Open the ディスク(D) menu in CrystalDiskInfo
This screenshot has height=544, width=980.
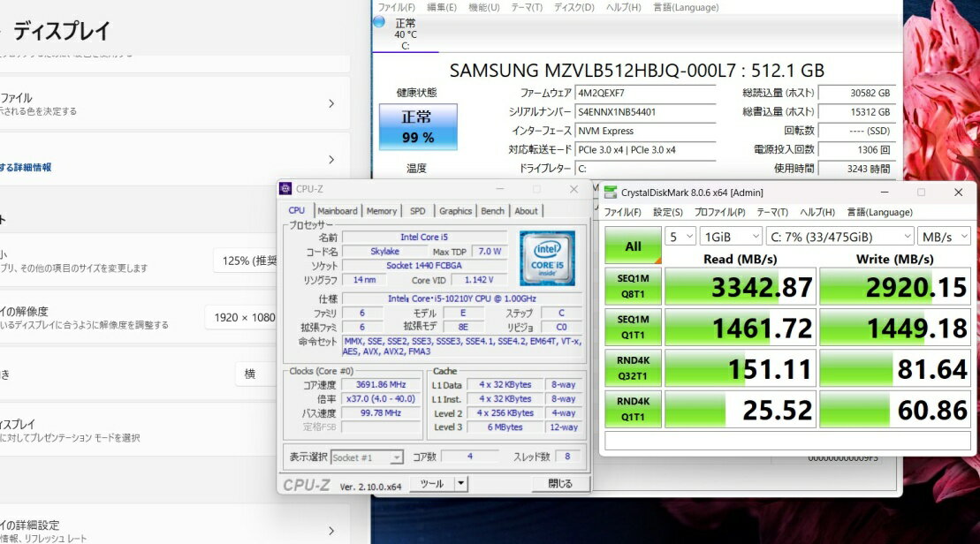tap(574, 7)
